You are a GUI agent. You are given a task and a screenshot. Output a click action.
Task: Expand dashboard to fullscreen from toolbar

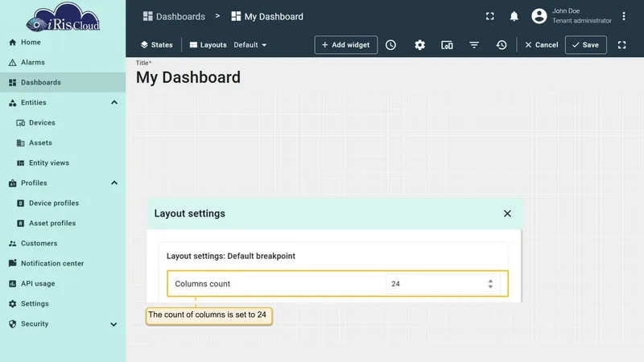pyautogui.click(x=621, y=45)
